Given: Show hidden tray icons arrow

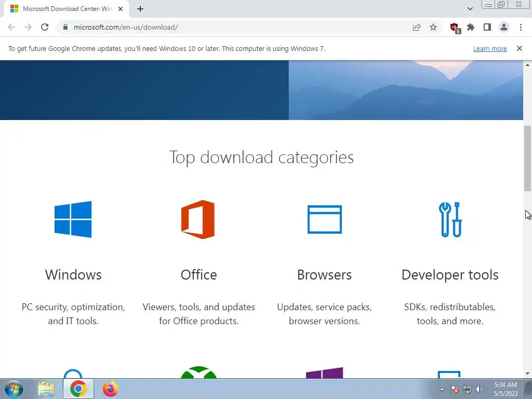Looking at the screenshot, I should 442,389.
